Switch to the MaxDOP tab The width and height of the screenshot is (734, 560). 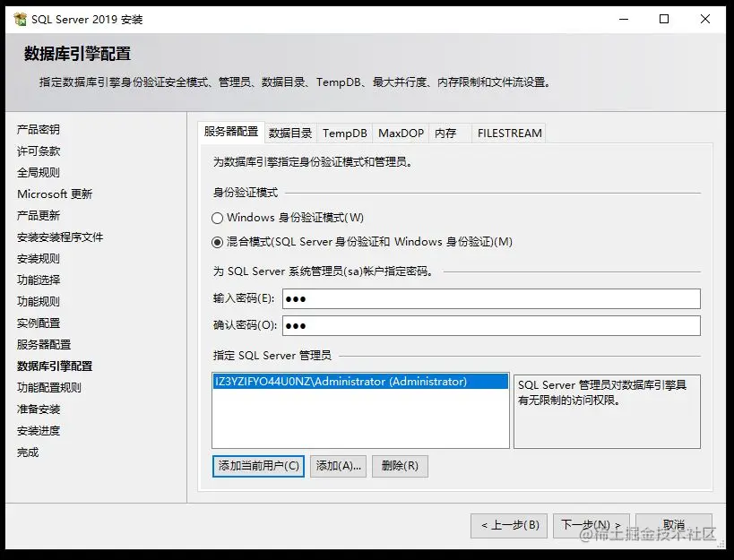[x=401, y=134]
